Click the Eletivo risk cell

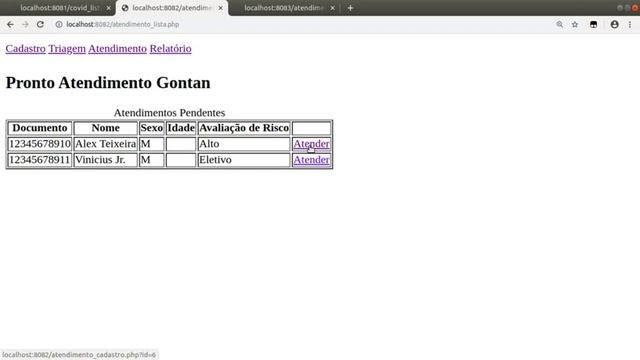244,160
